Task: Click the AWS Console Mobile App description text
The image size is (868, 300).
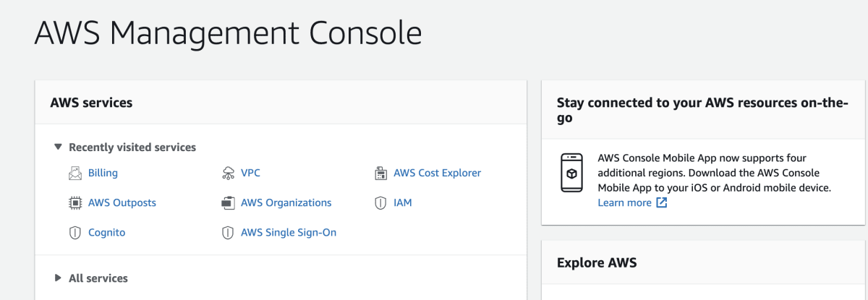Action: tap(715, 173)
